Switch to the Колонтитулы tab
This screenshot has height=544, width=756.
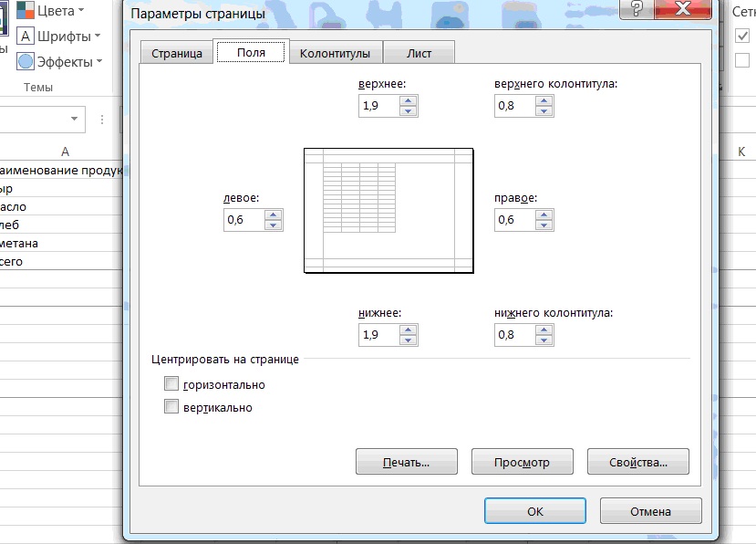(x=335, y=53)
